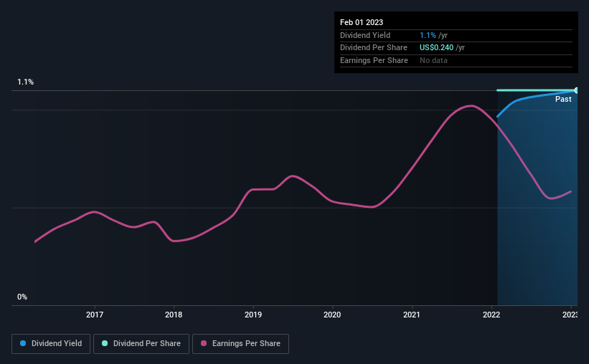This screenshot has height=364, width=589.
Task: Click the teal data point marker at chart end
Action: click(576, 90)
